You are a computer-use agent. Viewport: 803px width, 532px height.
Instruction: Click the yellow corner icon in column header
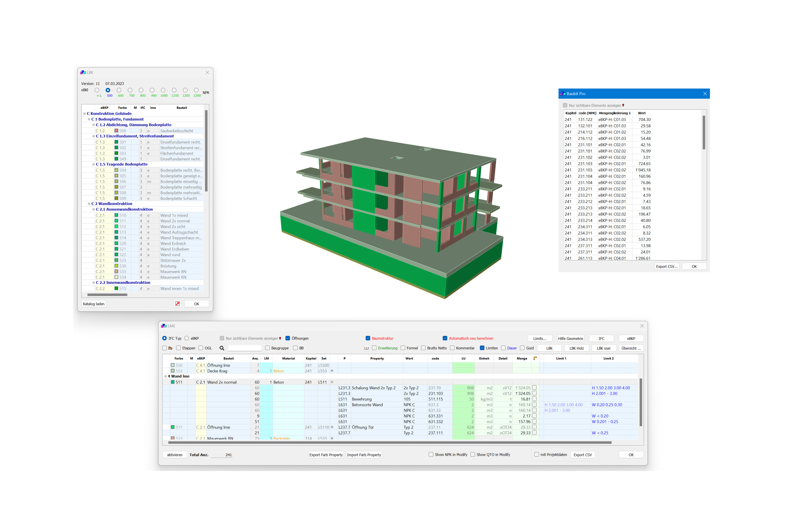click(x=535, y=358)
